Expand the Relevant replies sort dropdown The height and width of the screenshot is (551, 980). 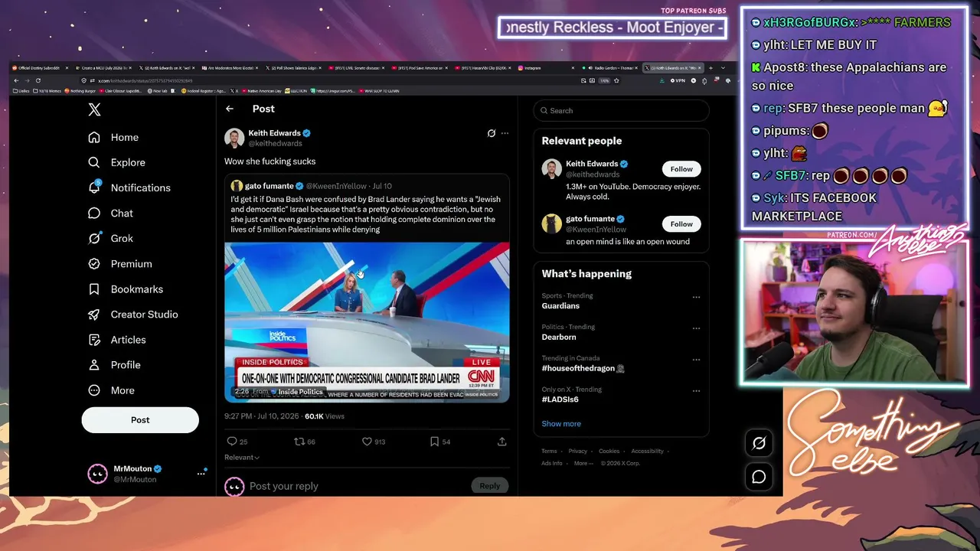[x=242, y=458]
